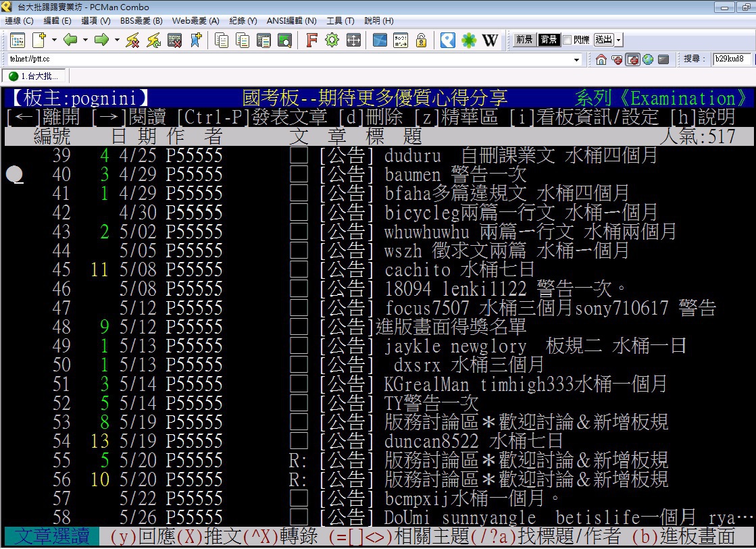This screenshot has width=756, height=549.
Task: Click the Wikipedia W icon
Action: pyautogui.click(x=490, y=40)
